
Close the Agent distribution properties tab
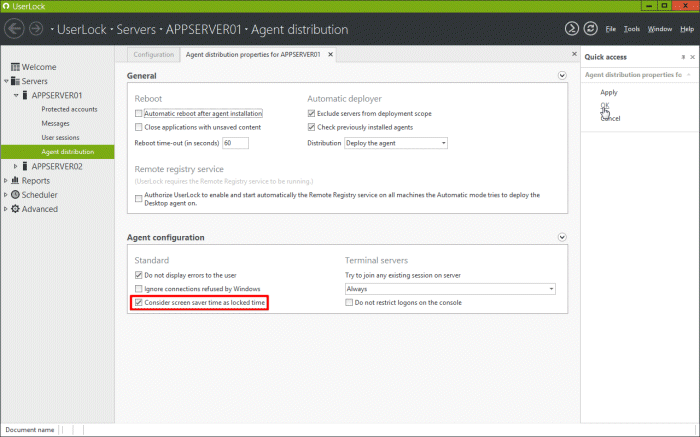[x=331, y=54]
